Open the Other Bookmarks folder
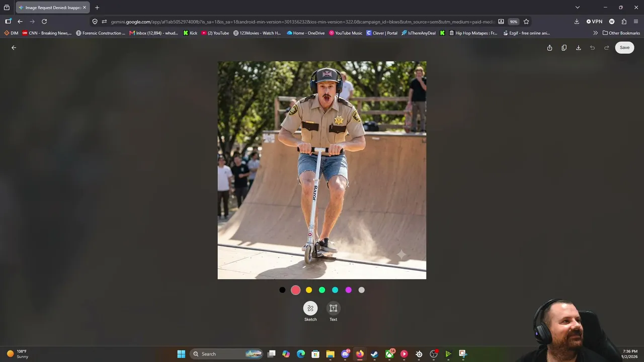644x362 pixels. [x=621, y=33]
